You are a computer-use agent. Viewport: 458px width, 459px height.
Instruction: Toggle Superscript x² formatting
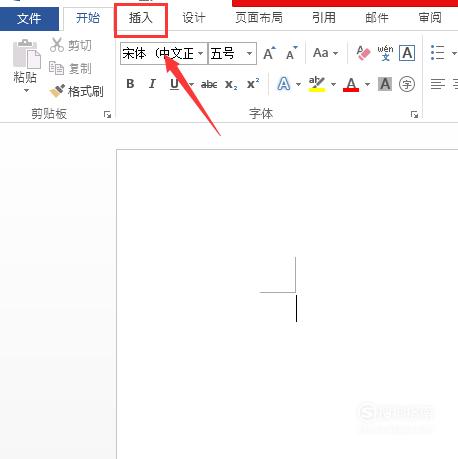pos(253,84)
